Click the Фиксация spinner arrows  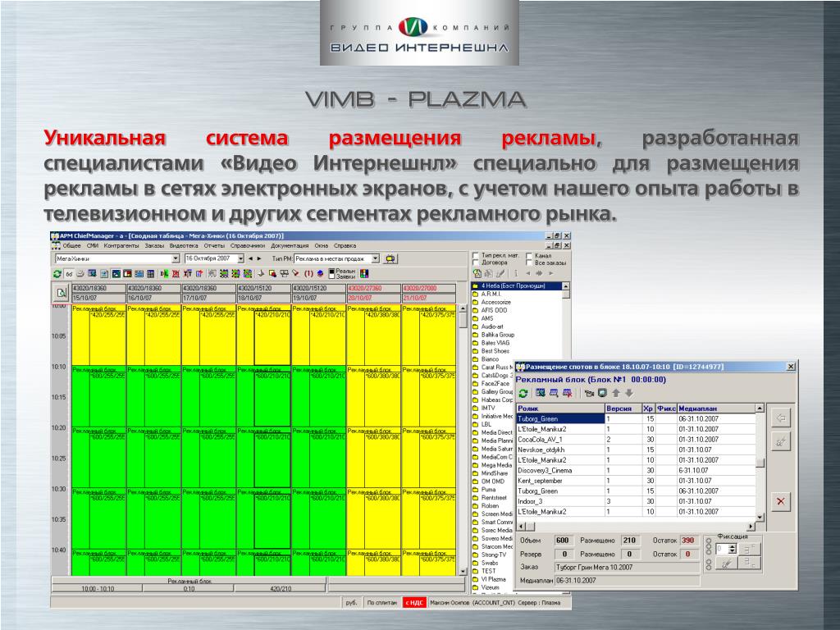coord(733,549)
